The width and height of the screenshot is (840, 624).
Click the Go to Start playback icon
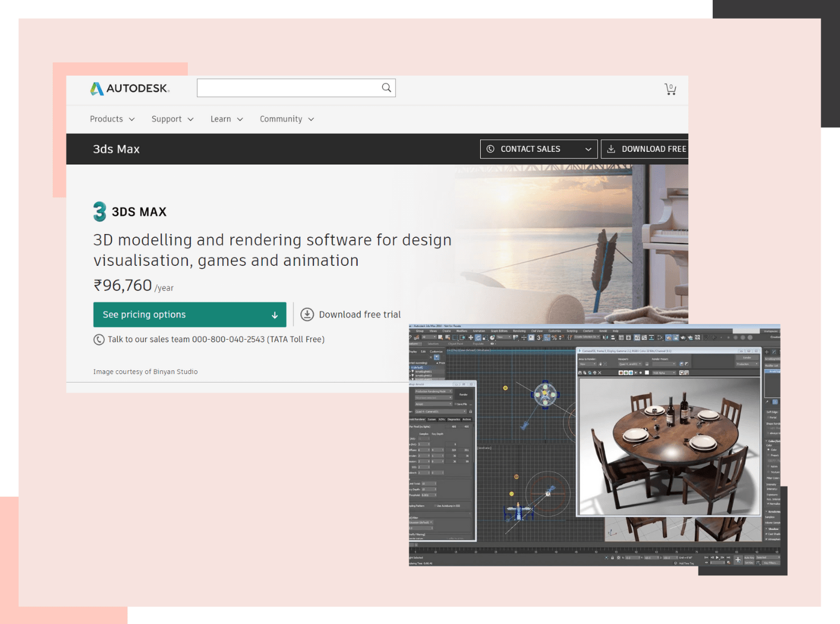coord(706,557)
